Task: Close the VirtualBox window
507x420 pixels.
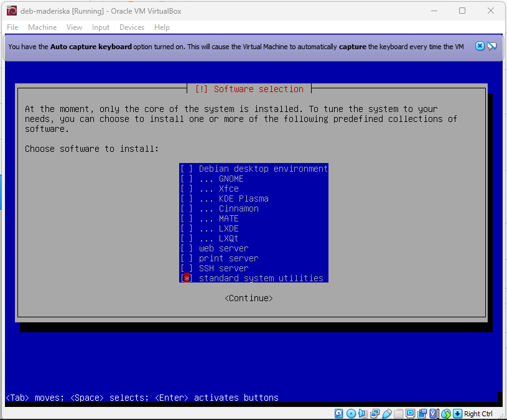Action: click(x=490, y=11)
